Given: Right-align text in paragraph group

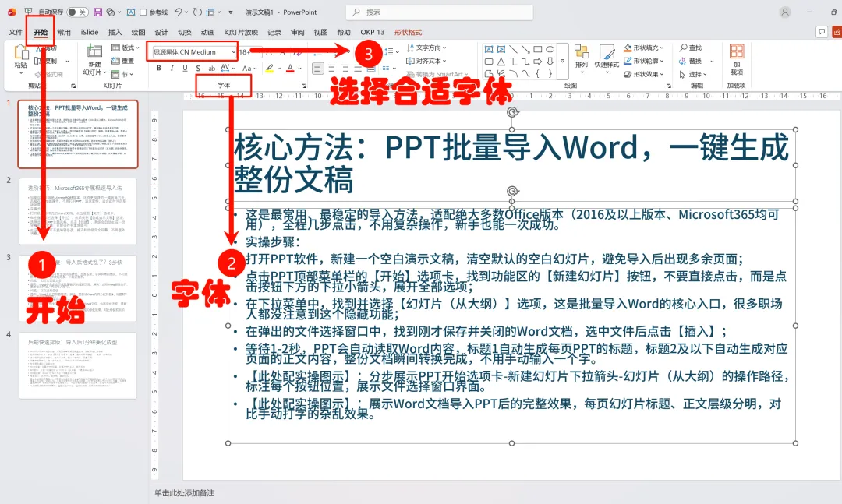Looking at the screenshot, I should coord(345,69).
